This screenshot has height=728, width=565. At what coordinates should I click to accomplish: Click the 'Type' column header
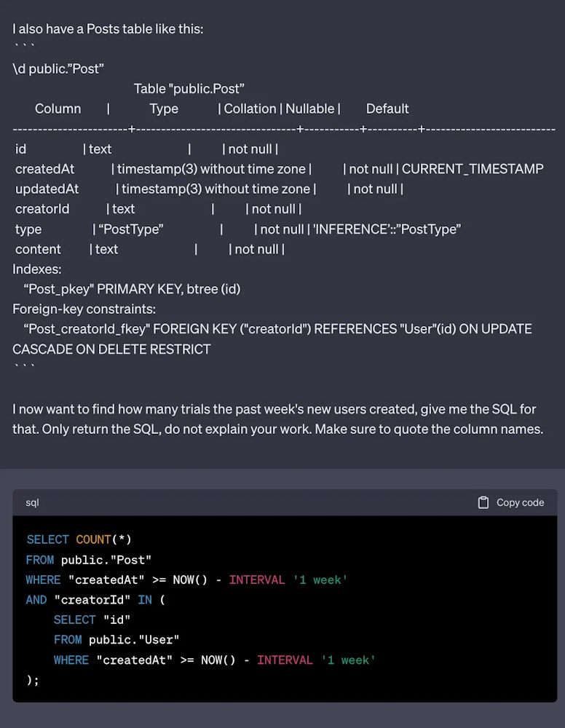tap(164, 108)
